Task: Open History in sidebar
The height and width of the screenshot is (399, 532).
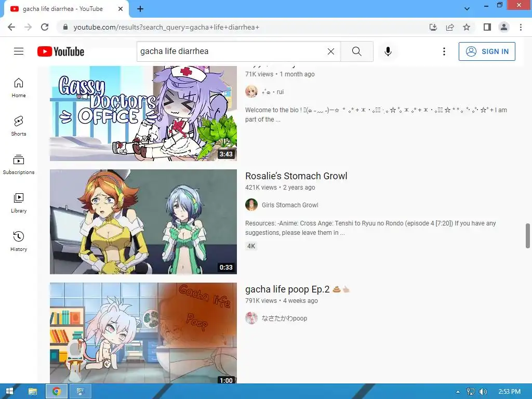Action: click(x=19, y=241)
